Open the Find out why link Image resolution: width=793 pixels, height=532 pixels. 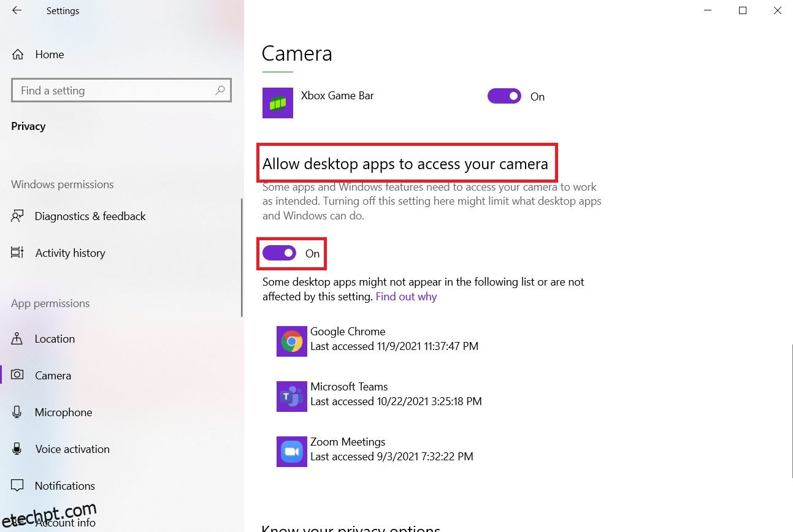tap(406, 297)
